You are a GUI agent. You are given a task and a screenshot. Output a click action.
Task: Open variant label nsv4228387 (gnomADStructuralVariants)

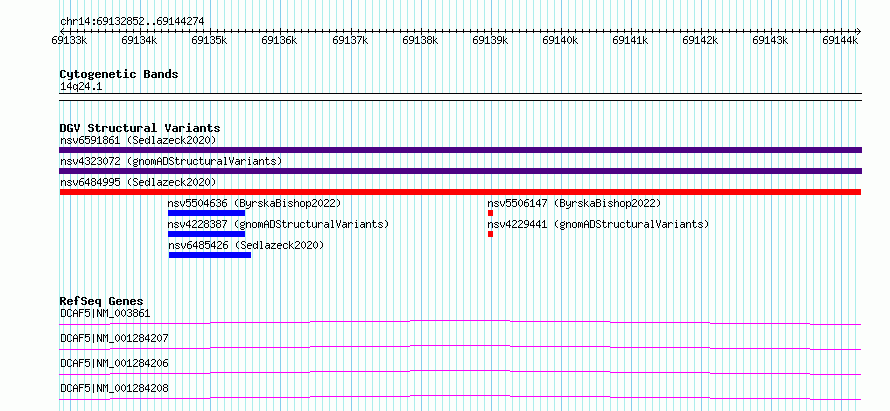278,224
